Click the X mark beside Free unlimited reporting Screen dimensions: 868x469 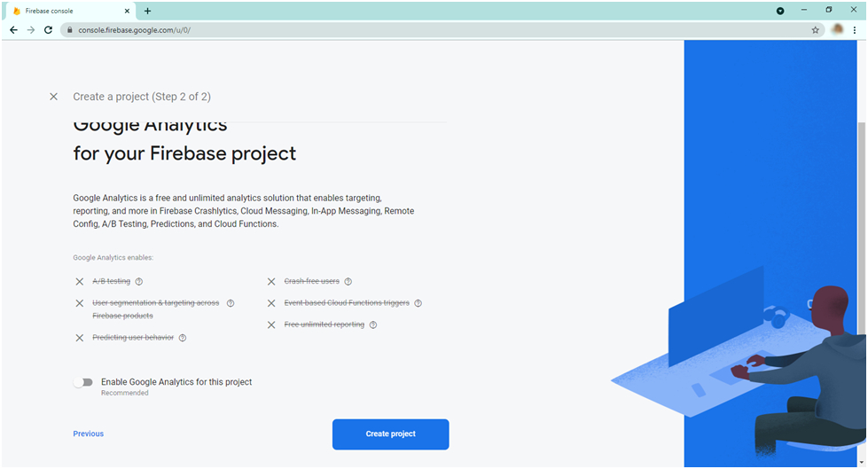pyautogui.click(x=271, y=324)
